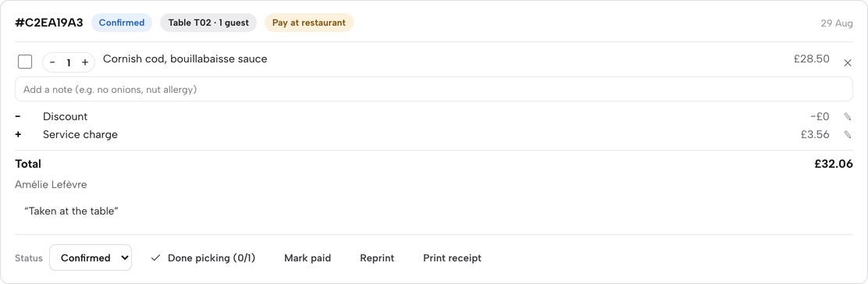This screenshot has width=868, height=284.
Task: Click the Cornish cod, bouillabaisse sauce item name
Action: click(x=185, y=59)
